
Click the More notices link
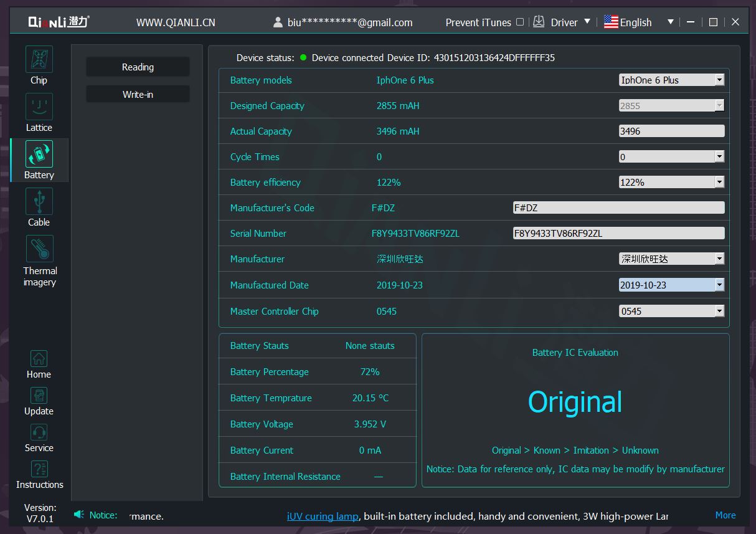click(725, 515)
